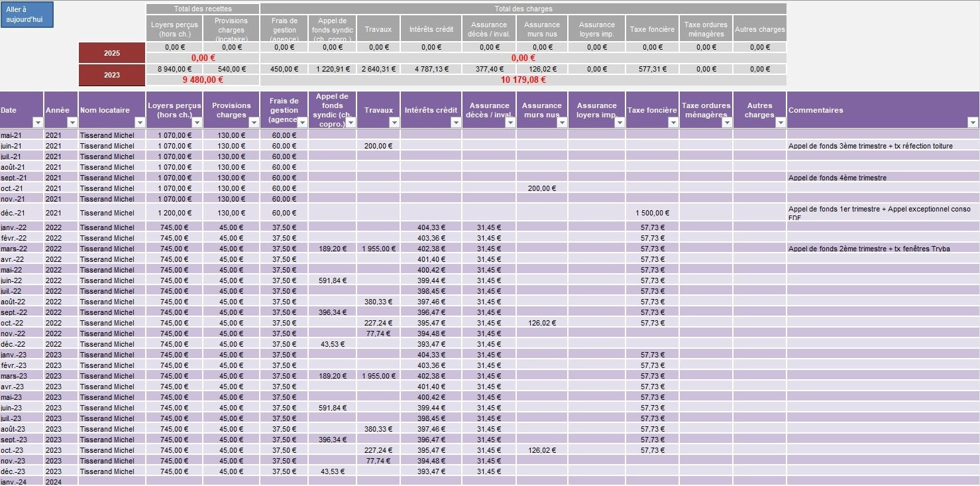Open the Date column filter dropdown
Viewport: 980px width, 486px height.
pos(38,123)
